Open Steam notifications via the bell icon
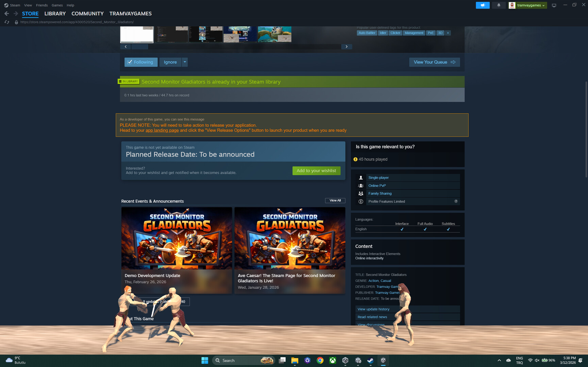 pos(499,5)
